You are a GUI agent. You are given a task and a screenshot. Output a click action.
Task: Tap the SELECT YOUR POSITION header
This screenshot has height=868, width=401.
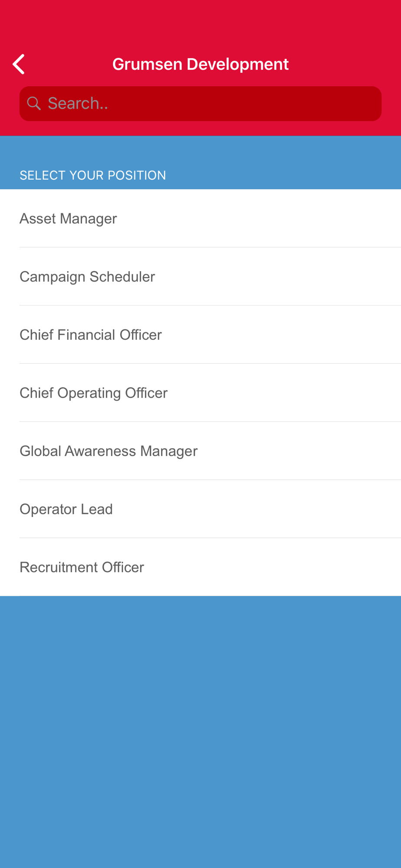point(93,175)
